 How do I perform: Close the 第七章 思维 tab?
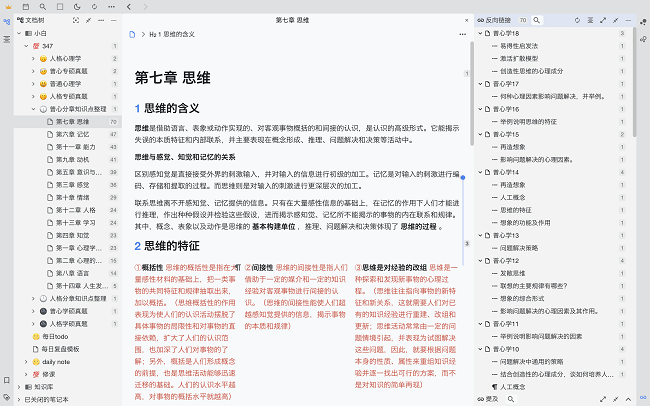[466, 20]
